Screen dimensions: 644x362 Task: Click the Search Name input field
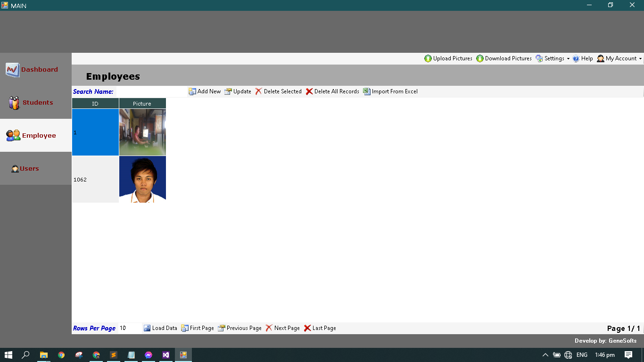click(151, 91)
